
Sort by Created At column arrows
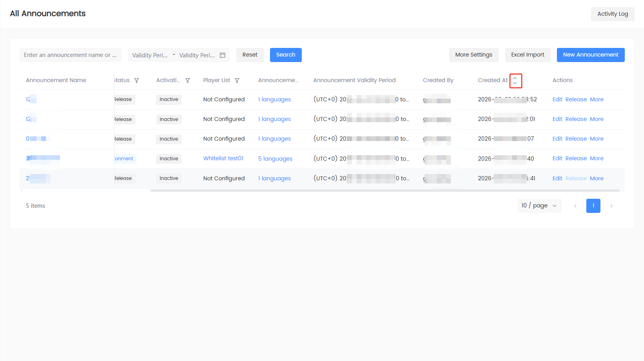coord(515,81)
